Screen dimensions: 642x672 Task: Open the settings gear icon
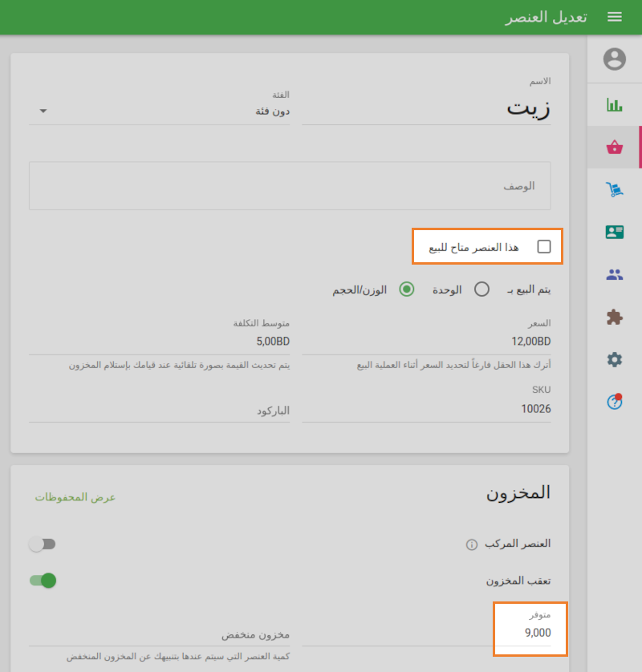614,359
